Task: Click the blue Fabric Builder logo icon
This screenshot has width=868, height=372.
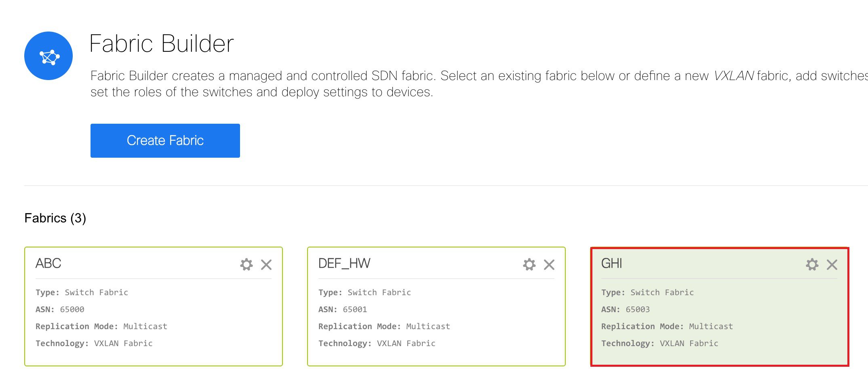Action: click(48, 56)
